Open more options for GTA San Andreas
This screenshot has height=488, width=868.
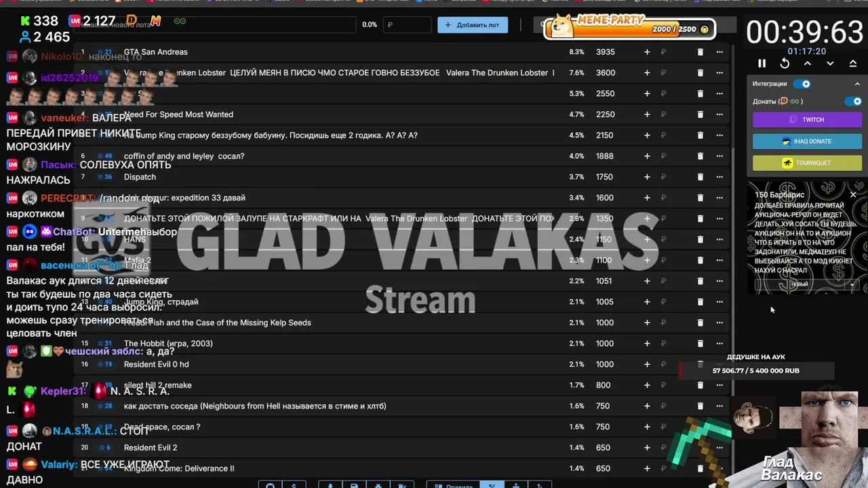coord(719,52)
